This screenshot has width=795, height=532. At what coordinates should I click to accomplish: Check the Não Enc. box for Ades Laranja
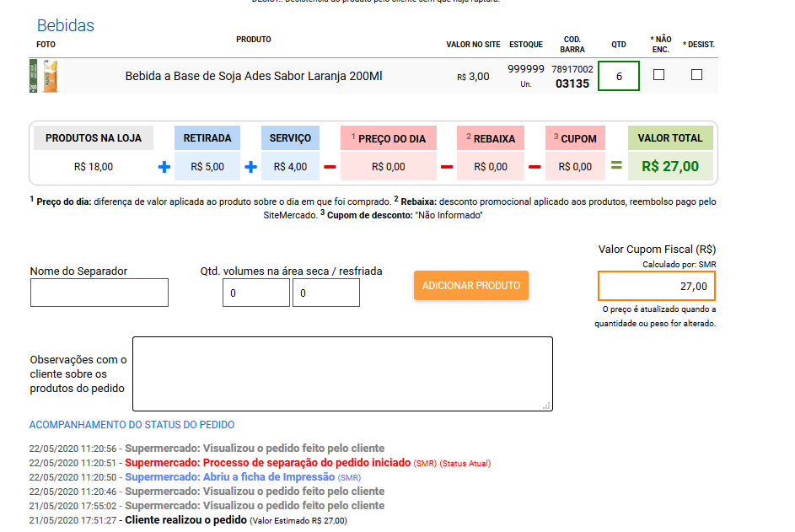pyautogui.click(x=658, y=74)
